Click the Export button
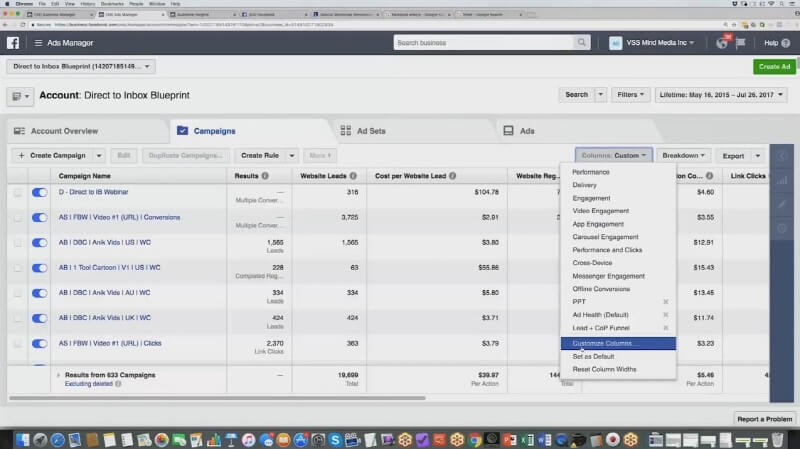The height and width of the screenshot is (449, 800). pos(733,156)
